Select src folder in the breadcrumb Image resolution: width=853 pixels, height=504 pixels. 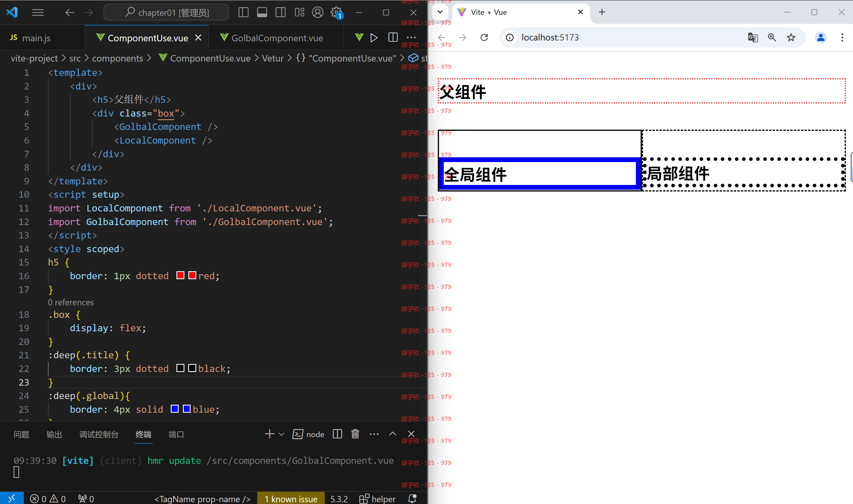[x=75, y=58]
